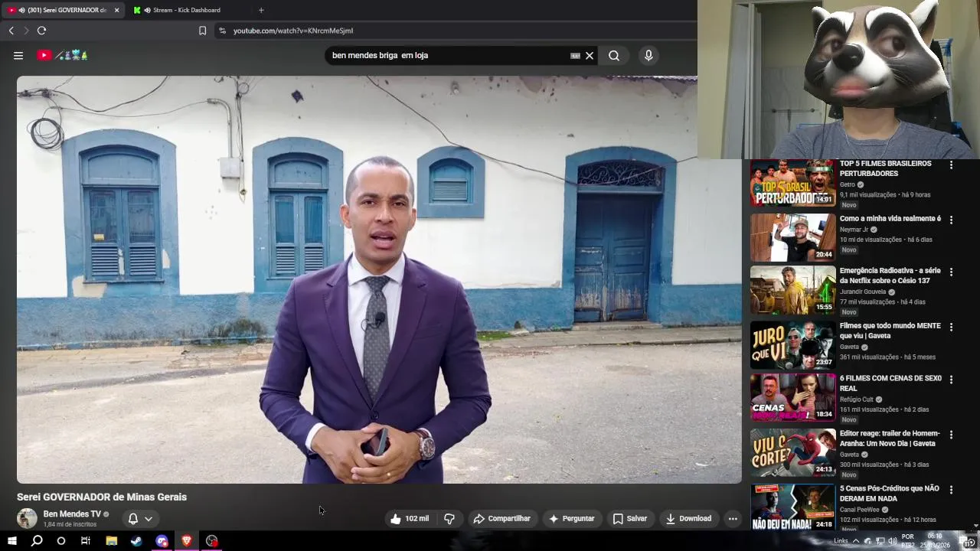Clear the search box with the X
The width and height of the screenshot is (980, 551).
pos(590,55)
